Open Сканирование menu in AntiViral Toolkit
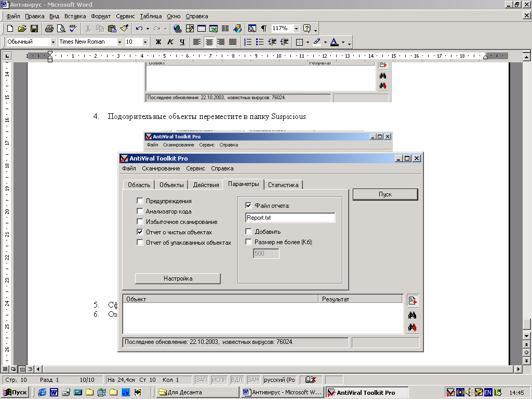Image resolution: width=532 pixels, height=399 pixels. pyautogui.click(x=161, y=168)
